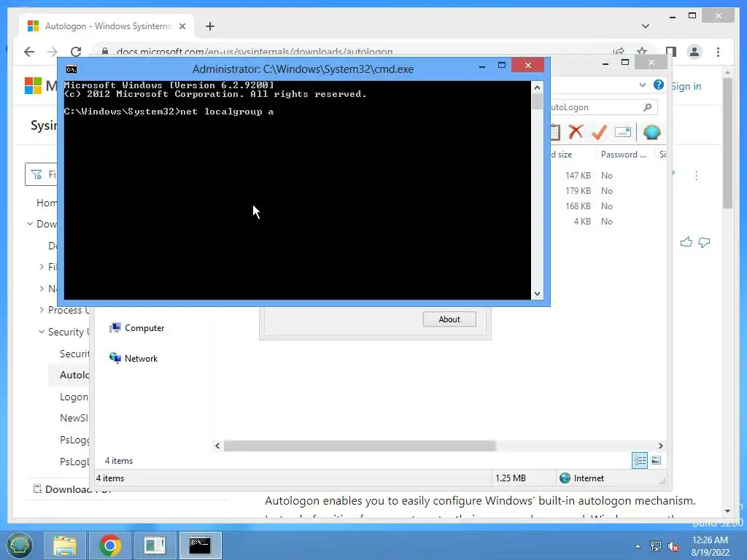This screenshot has height=560, width=747.
Task: Minimize the cmd.exe window
Action: tap(482, 66)
